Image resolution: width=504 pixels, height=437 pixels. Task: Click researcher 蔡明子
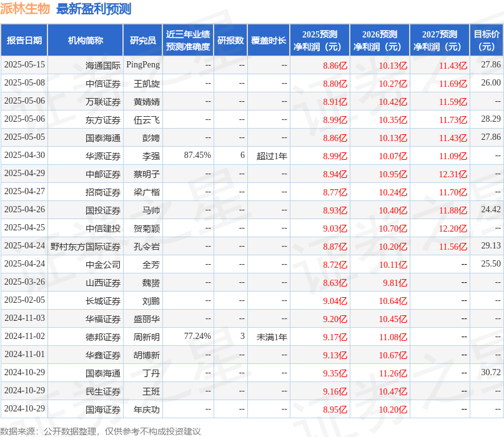coord(147,174)
